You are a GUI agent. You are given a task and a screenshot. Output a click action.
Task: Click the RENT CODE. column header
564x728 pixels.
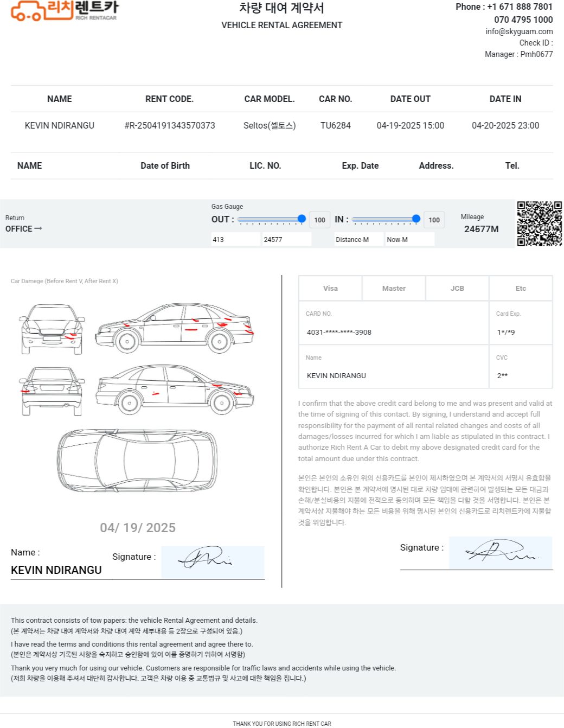pos(169,99)
